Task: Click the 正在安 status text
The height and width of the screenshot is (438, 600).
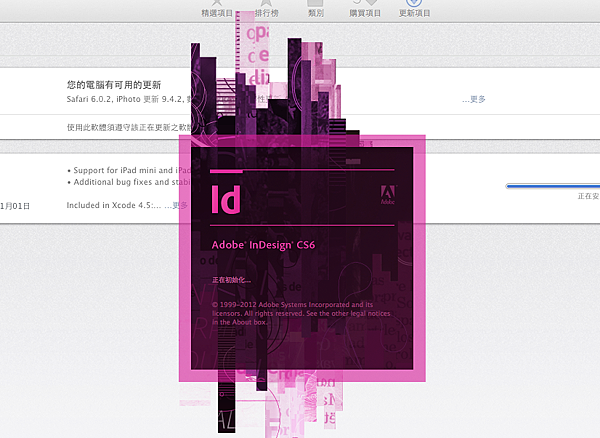Action: click(589, 196)
